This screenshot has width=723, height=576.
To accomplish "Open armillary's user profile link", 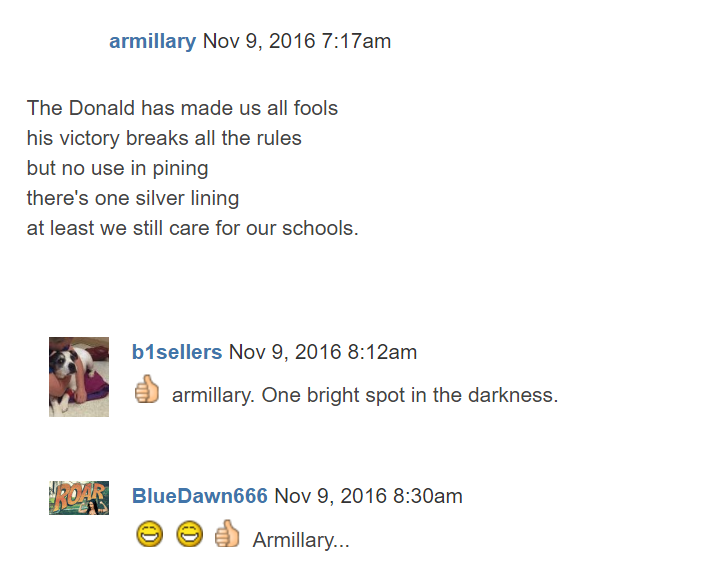I will (x=152, y=41).
